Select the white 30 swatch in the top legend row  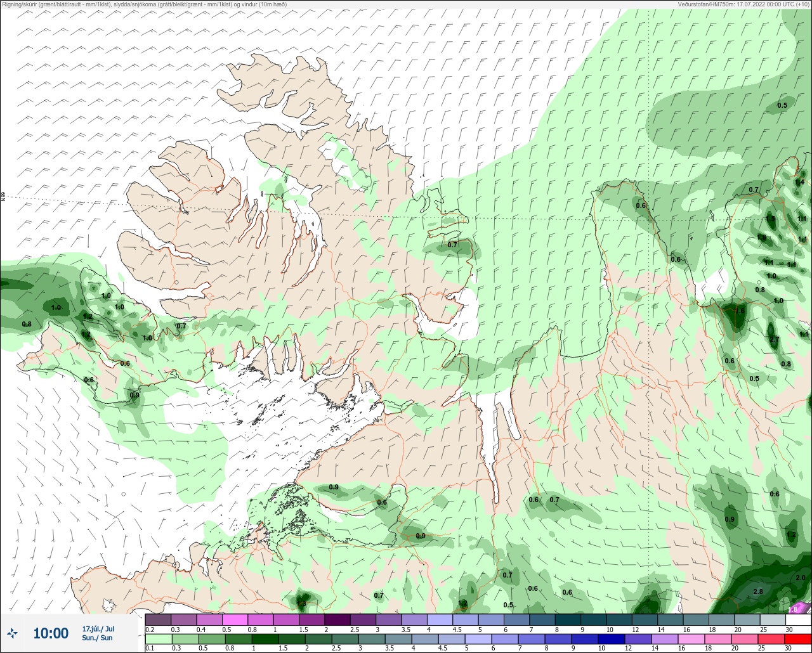coord(797,619)
